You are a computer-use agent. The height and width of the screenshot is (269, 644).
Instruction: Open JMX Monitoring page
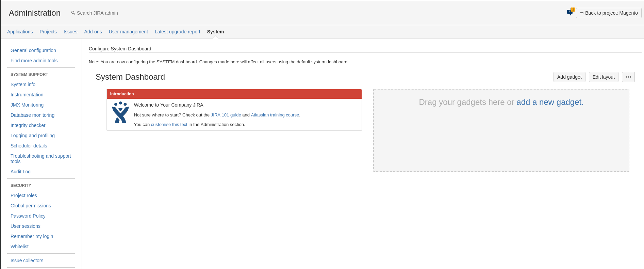[27, 105]
